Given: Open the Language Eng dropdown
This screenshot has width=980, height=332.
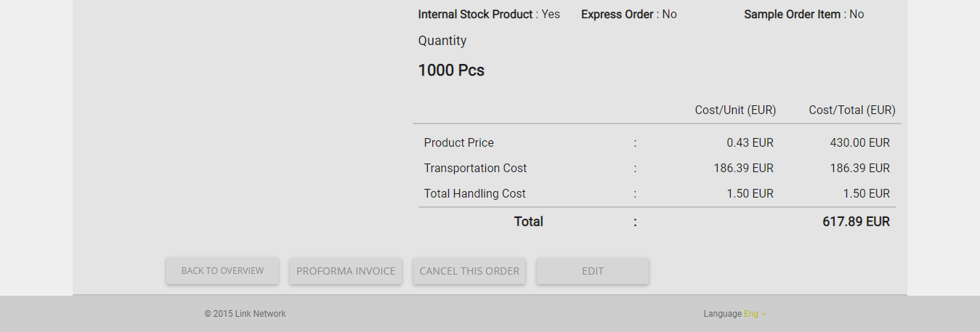Looking at the screenshot, I should (x=754, y=314).
